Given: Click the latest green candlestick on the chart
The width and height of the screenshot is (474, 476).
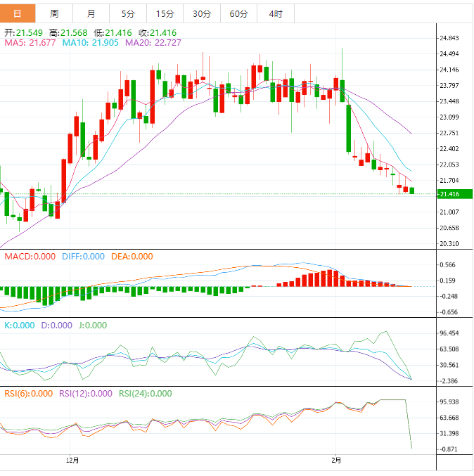Looking at the screenshot, I should 412,191.
